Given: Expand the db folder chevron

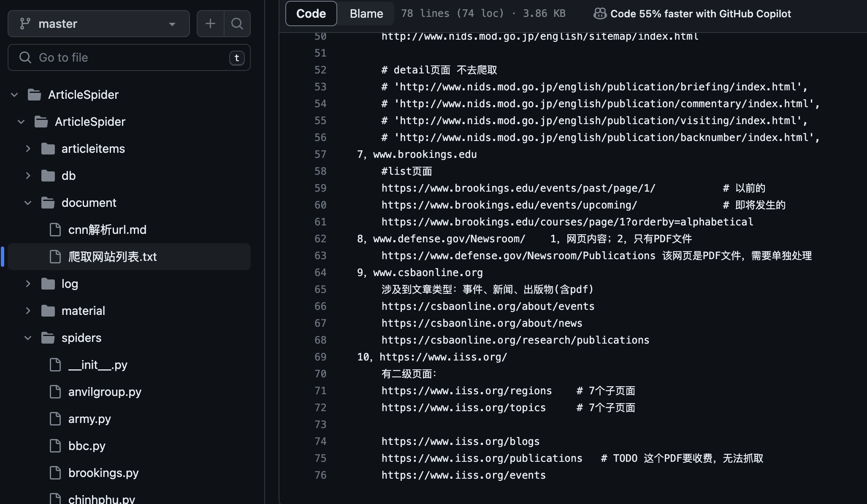Looking at the screenshot, I should (28, 176).
